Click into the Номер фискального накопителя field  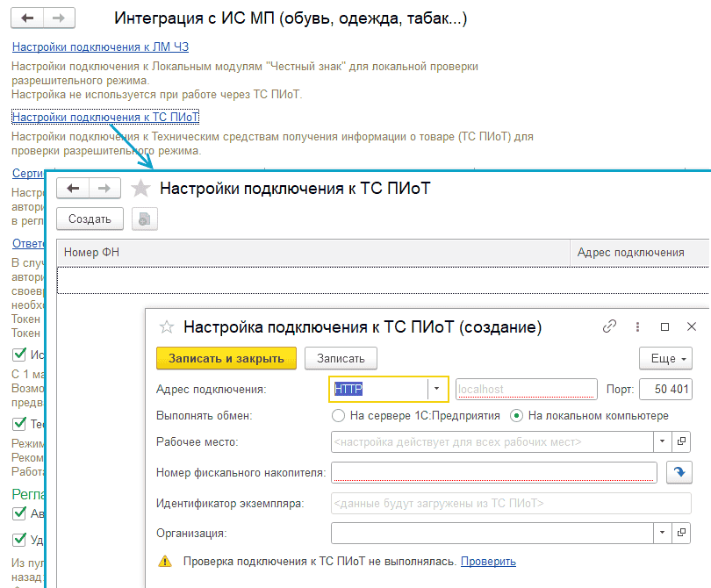click(493, 473)
